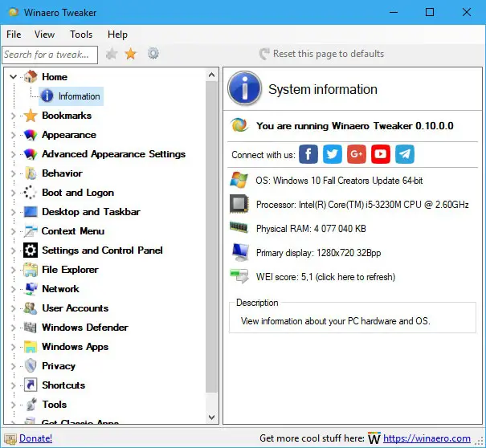486x448 pixels.
Task: Click the Shortcuts arrow icon
Action: [x=31, y=385]
